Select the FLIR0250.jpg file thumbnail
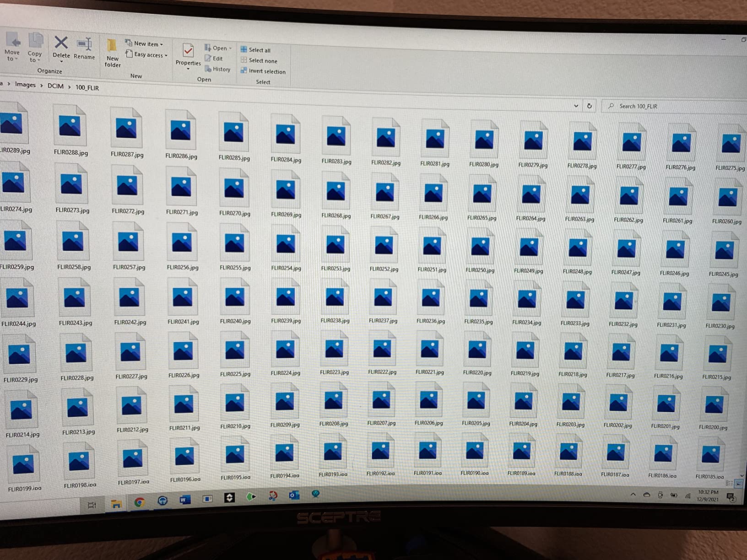This screenshot has width=747, height=560. pos(480,248)
